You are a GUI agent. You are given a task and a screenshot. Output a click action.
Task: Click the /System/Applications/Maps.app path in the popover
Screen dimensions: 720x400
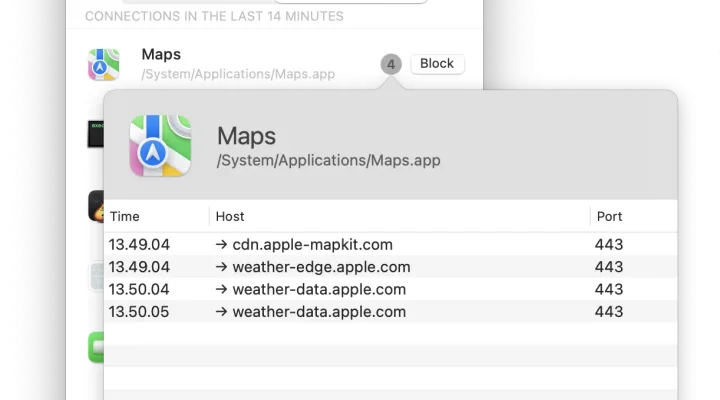click(x=329, y=160)
